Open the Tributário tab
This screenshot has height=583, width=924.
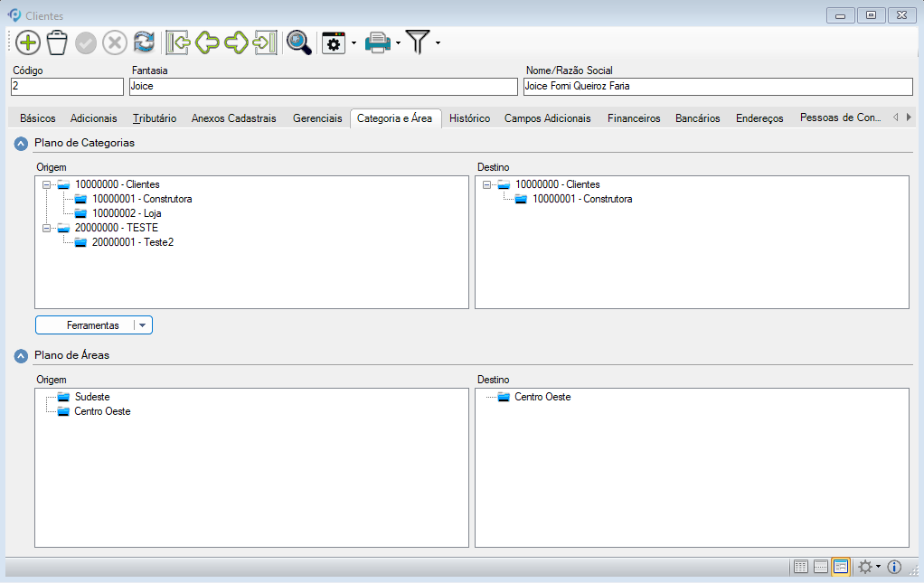pyautogui.click(x=154, y=118)
